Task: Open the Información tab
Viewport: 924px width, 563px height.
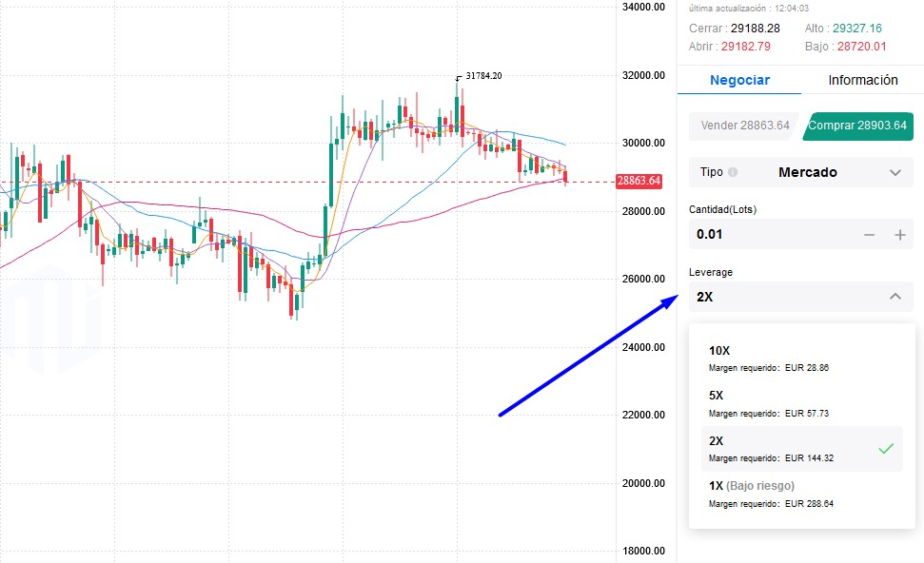Action: pos(862,81)
